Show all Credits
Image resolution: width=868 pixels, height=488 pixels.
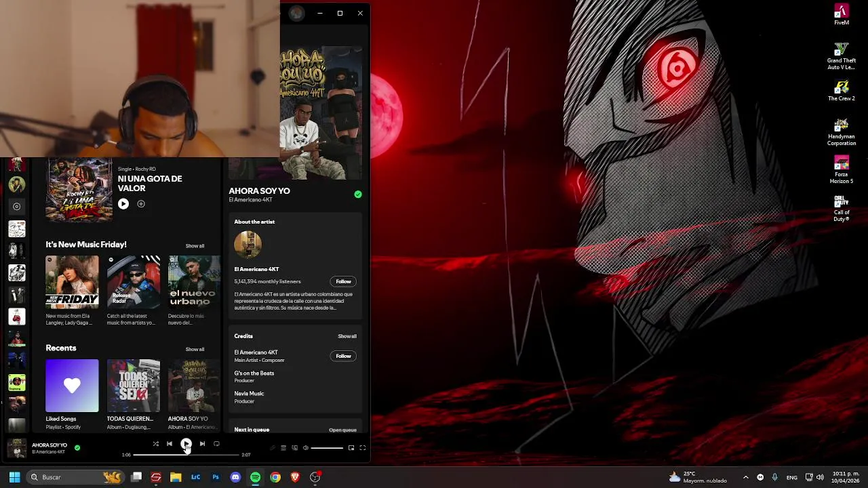pos(347,336)
